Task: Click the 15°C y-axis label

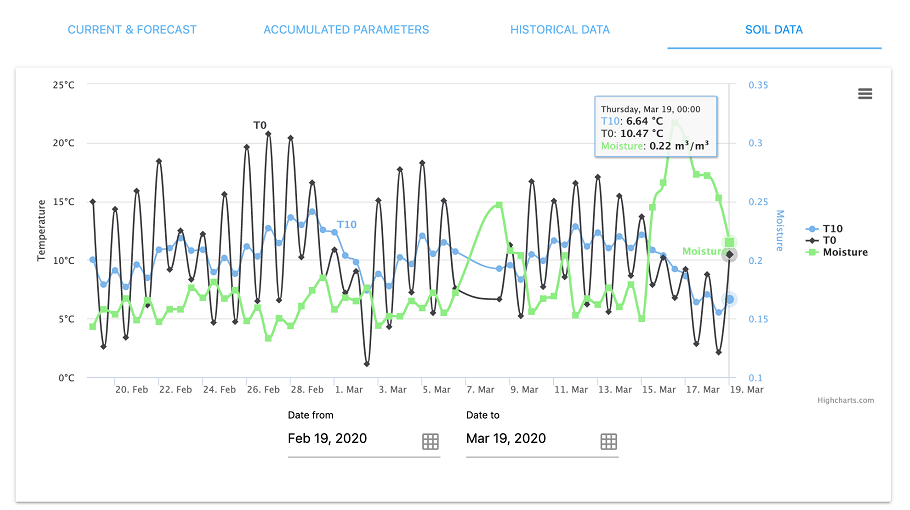Action: 64,202
